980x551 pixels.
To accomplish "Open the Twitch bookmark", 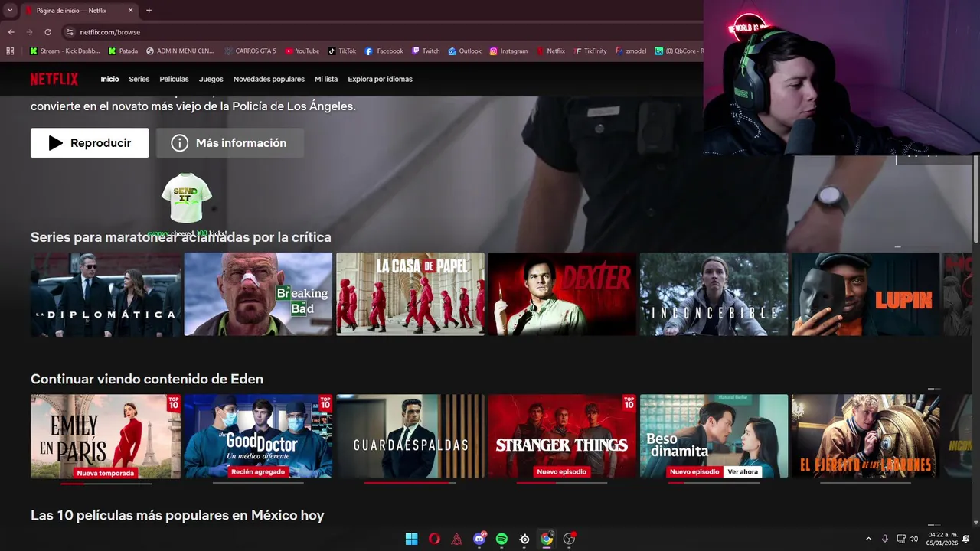I will pos(426,51).
